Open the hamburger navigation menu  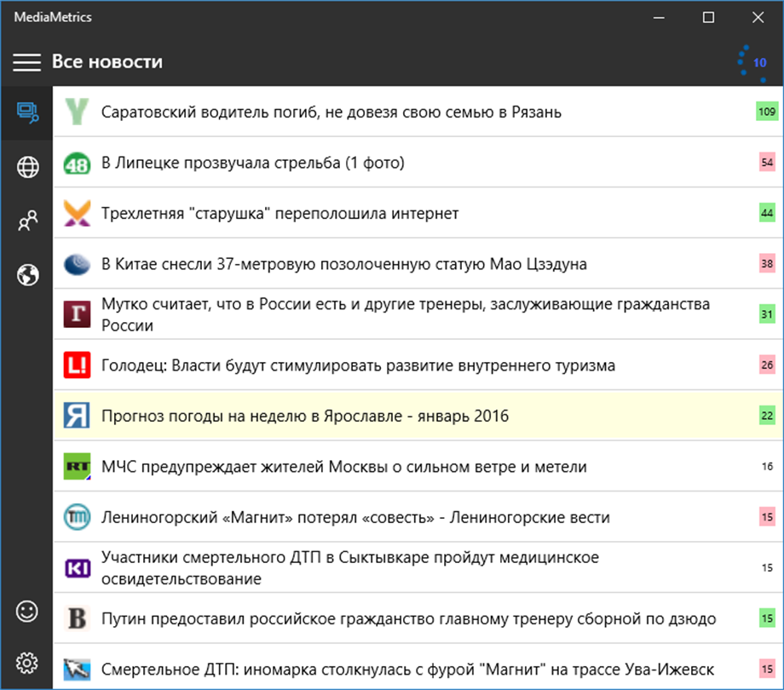(x=26, y=61)
